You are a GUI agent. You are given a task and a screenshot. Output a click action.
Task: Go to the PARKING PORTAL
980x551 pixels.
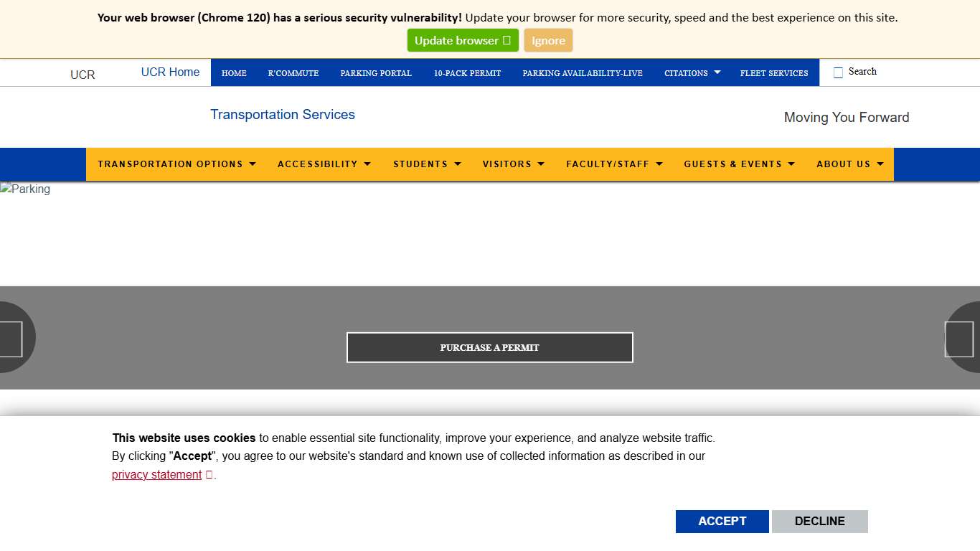[x=376, y=72]
